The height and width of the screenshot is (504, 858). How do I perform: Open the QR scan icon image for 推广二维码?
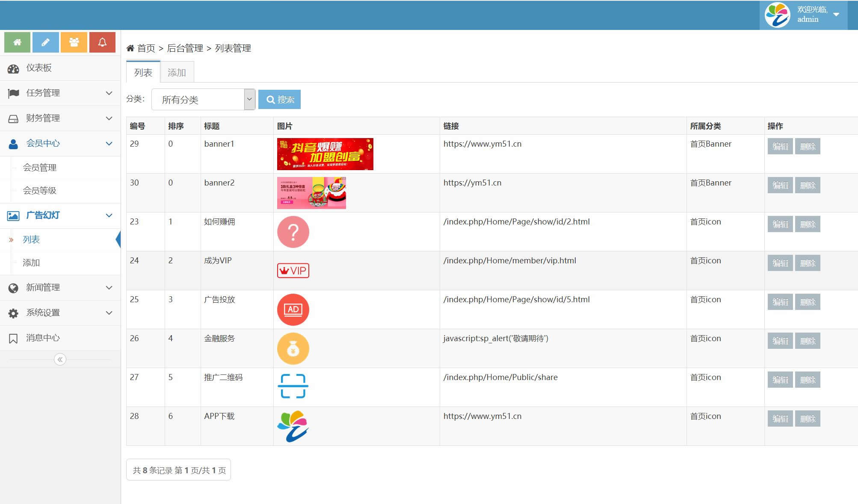[293, 386]
